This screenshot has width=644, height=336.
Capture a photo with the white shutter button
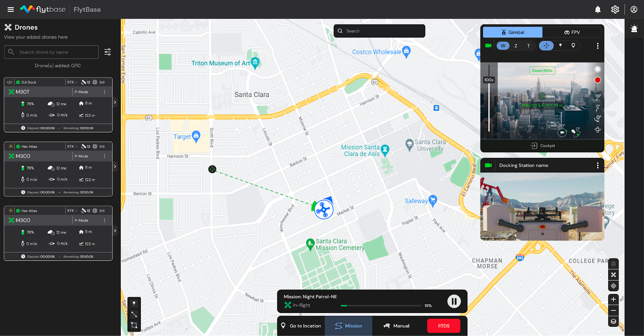(598, 69)
